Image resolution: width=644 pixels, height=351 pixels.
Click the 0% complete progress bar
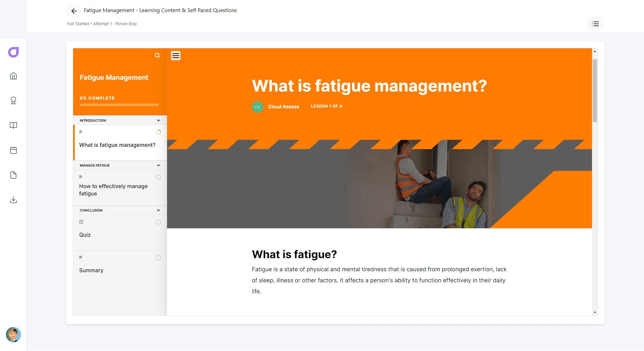(119, 105)
